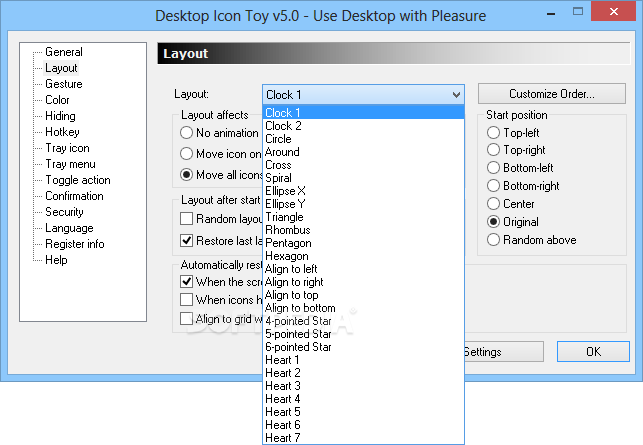This screenshot has width=643, height=445.
Task: Select the 5-pointed Star layout
Action: click(x=363, y=334)
